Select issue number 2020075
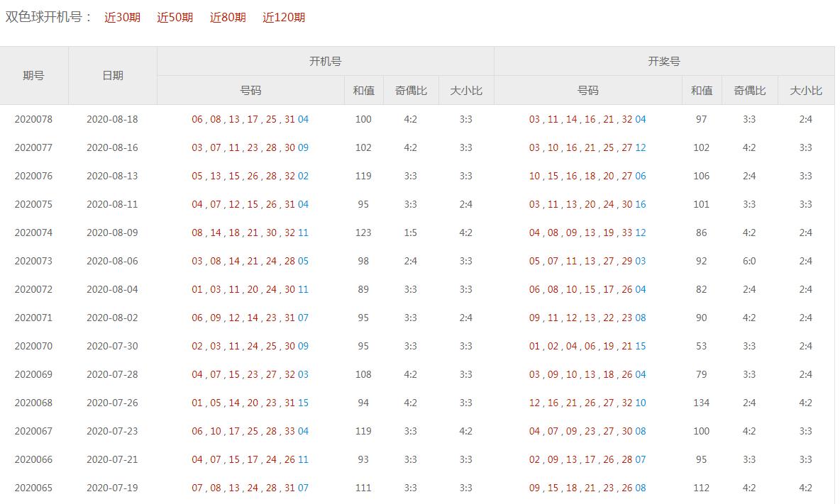 point(33,204)
